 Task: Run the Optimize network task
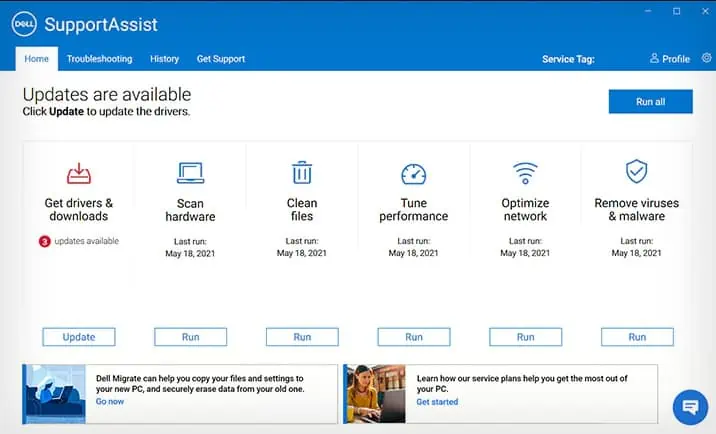[x=525, y=337]
